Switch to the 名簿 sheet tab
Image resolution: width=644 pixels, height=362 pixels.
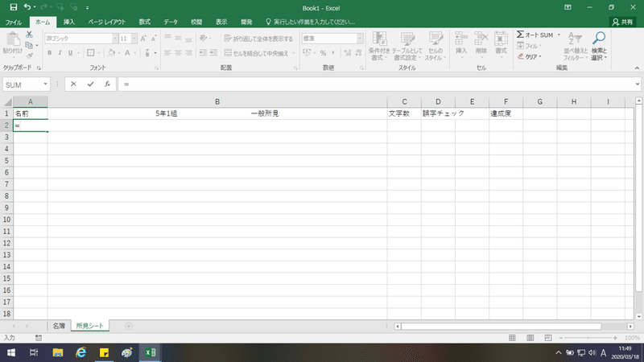click(x=59, y=326)
